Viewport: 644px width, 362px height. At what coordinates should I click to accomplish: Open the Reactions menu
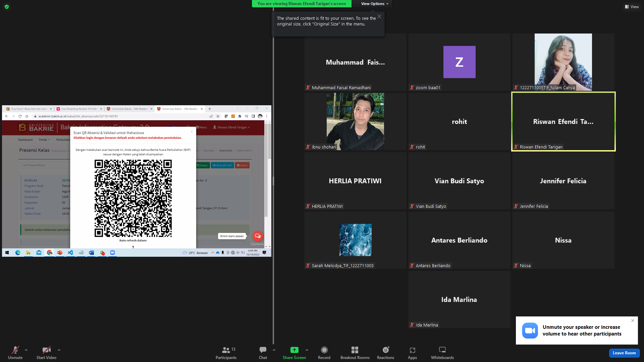pyautogui.click(x=385, y=353)
